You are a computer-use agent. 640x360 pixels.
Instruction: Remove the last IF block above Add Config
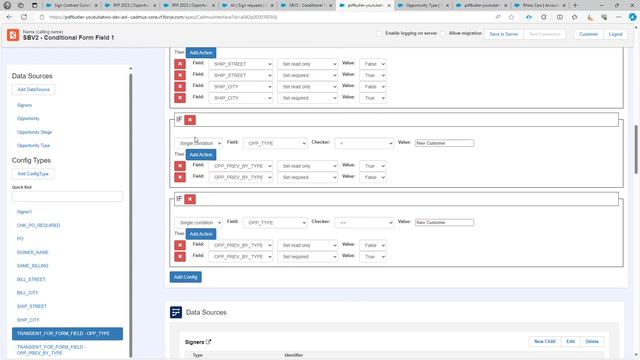[x=190, y=199]
